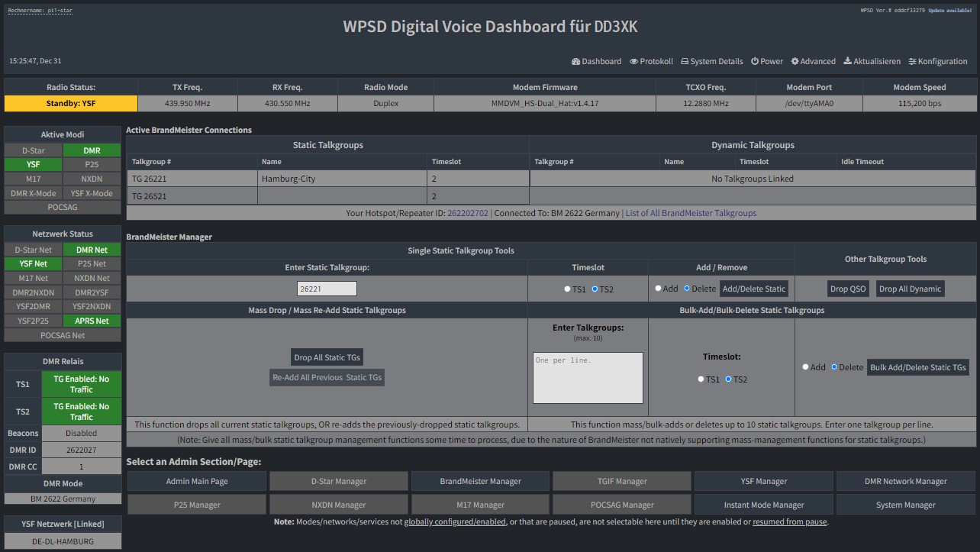
Task: Click the resumed from pause link
Action: click(790, 522)
